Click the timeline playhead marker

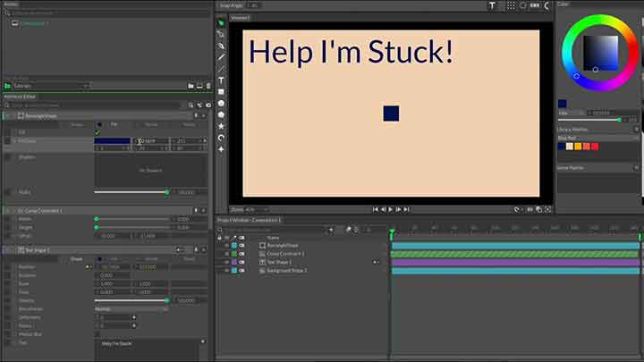pos(392,232)
